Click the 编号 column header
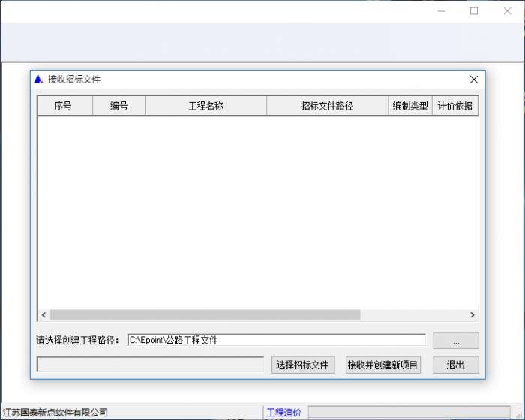The height and width of the screenshot is (420, 525). pos(118,106)
